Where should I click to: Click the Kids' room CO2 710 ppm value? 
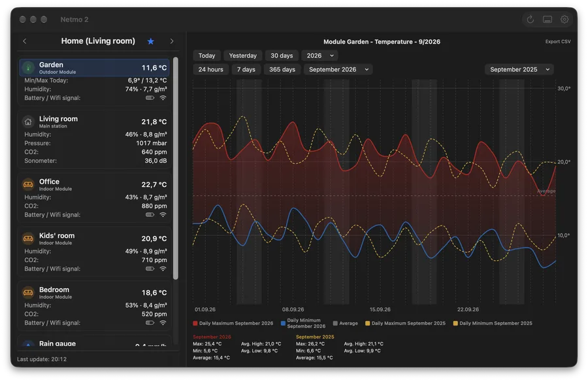click(x=154, y=260)
